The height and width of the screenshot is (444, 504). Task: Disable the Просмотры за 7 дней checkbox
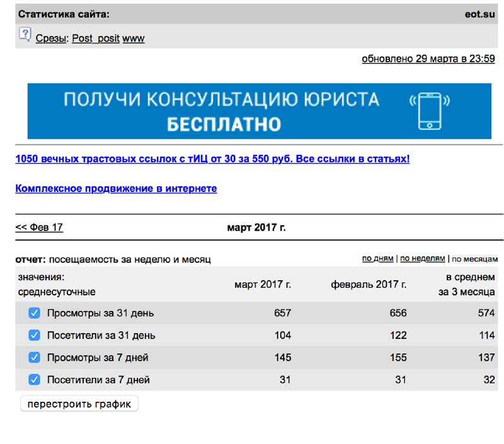point(35,357)
